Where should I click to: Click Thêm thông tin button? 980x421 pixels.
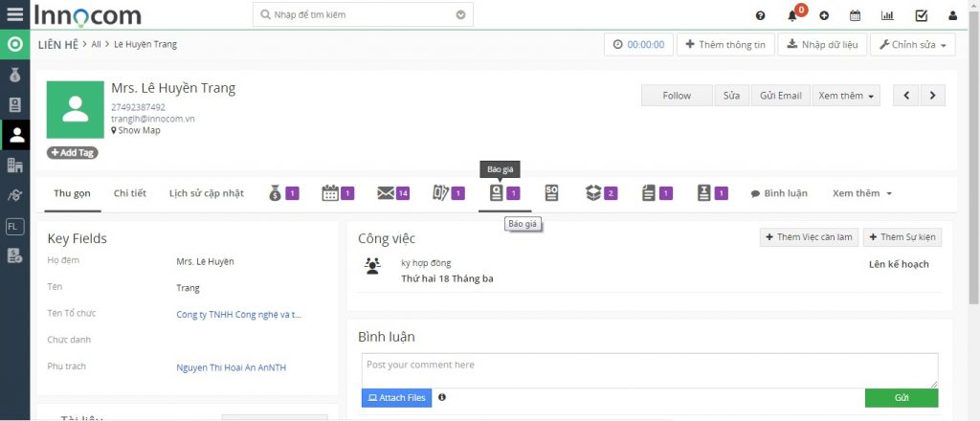[x=725, y=45]
